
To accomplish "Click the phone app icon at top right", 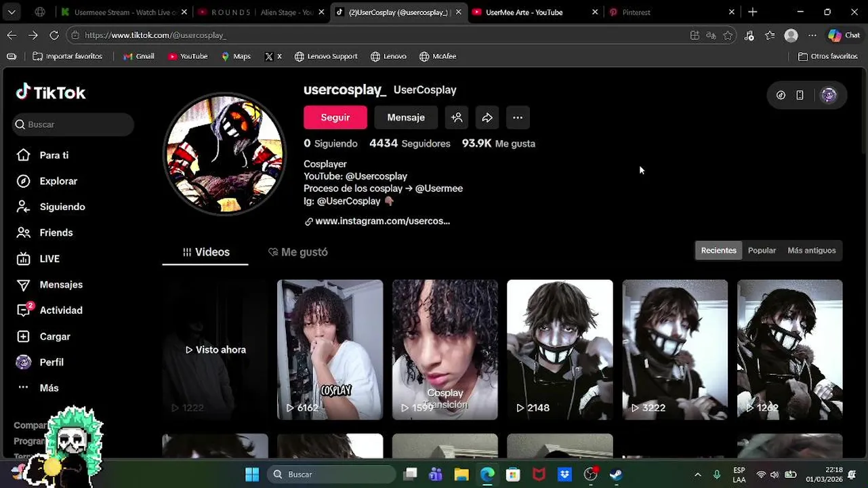I will (x=800, y=96).
